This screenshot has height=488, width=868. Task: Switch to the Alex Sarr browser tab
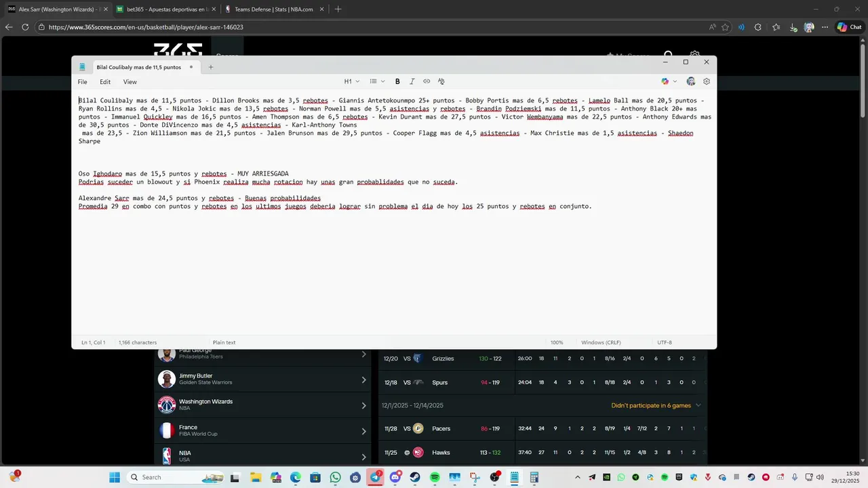coord(58,9)
